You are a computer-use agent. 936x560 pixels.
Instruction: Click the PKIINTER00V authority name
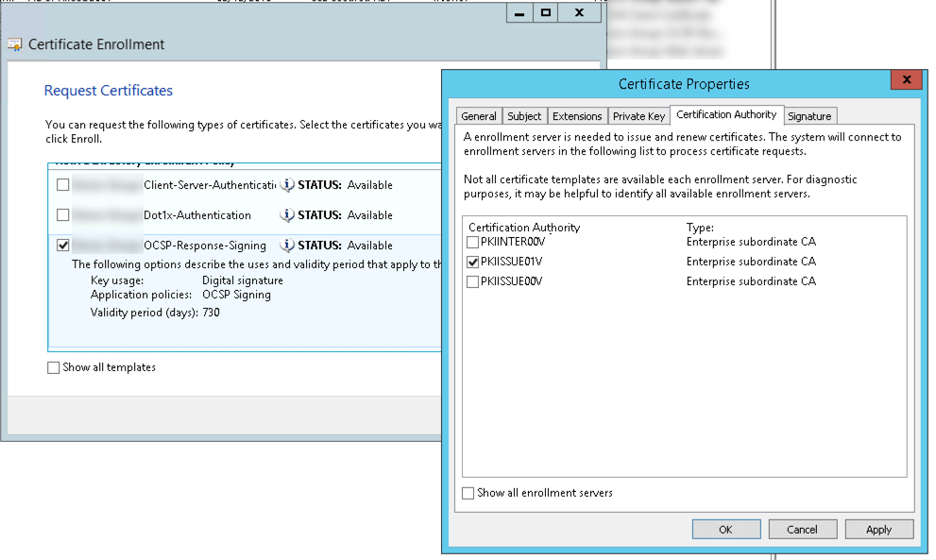tap(513, 242)
